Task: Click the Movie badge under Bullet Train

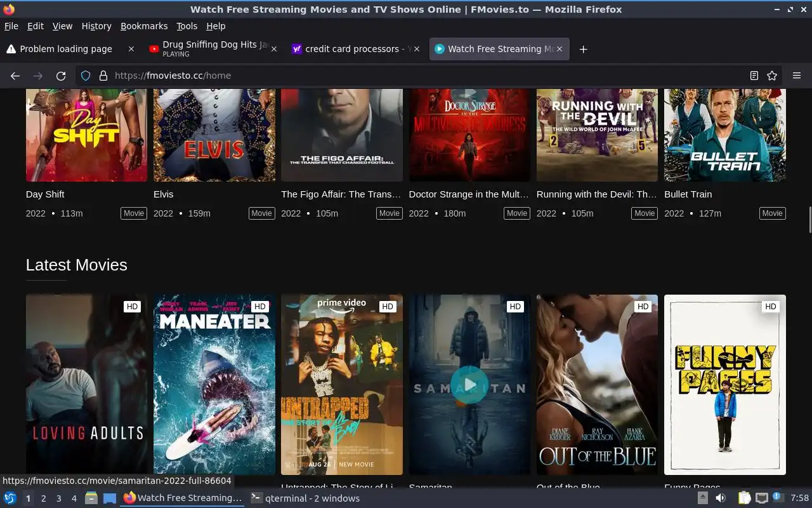Action: (x=772, y=213)
